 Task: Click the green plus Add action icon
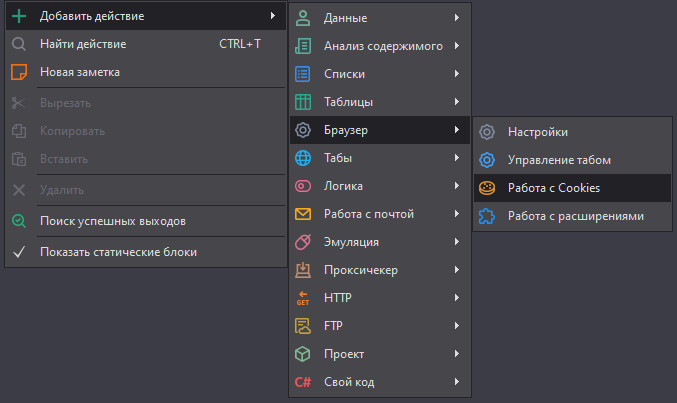coord(18,16)
